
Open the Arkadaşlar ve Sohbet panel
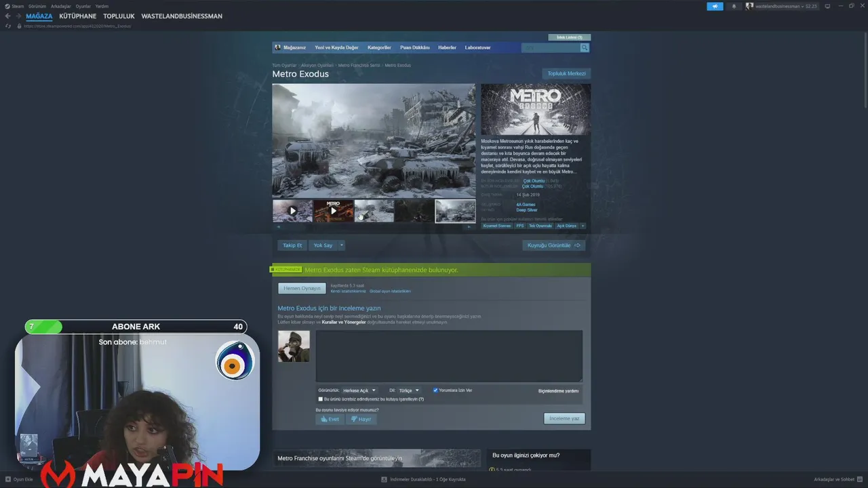point(837,479)
